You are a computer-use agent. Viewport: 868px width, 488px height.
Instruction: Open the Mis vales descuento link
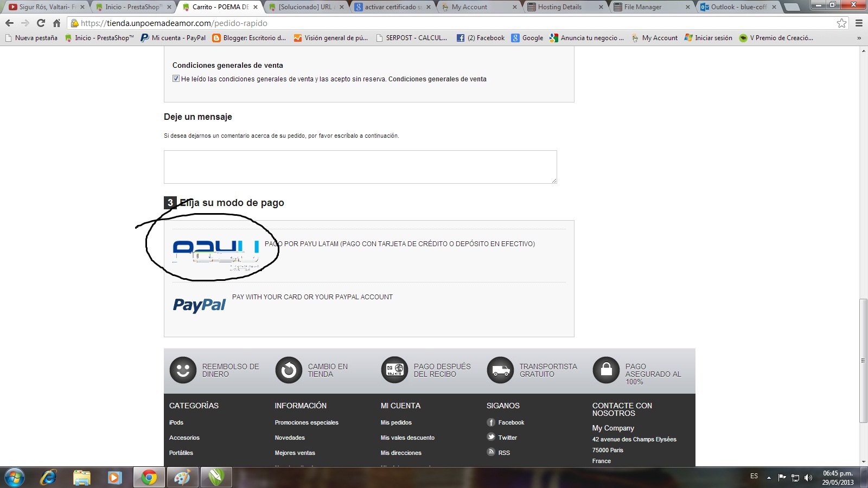pyautogui.click(x=407, y=438)
